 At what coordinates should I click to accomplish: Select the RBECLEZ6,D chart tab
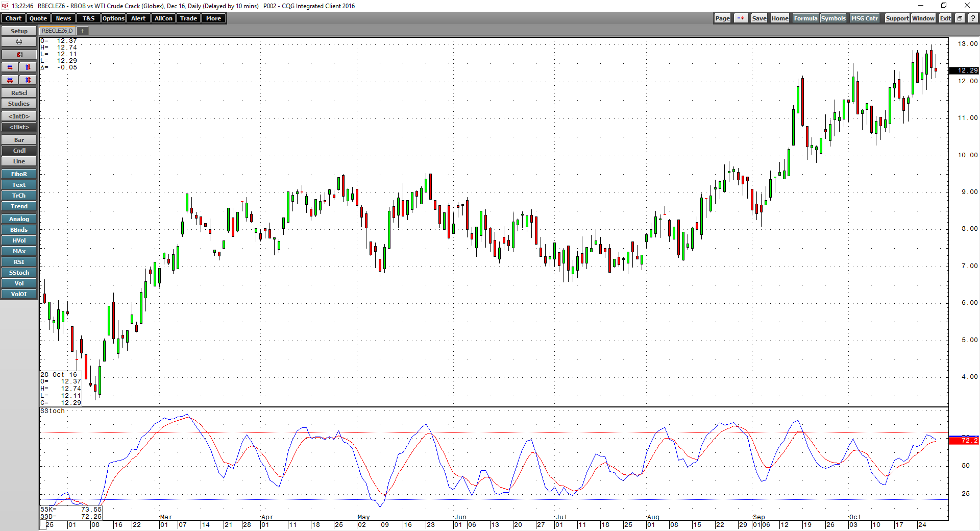57,31
